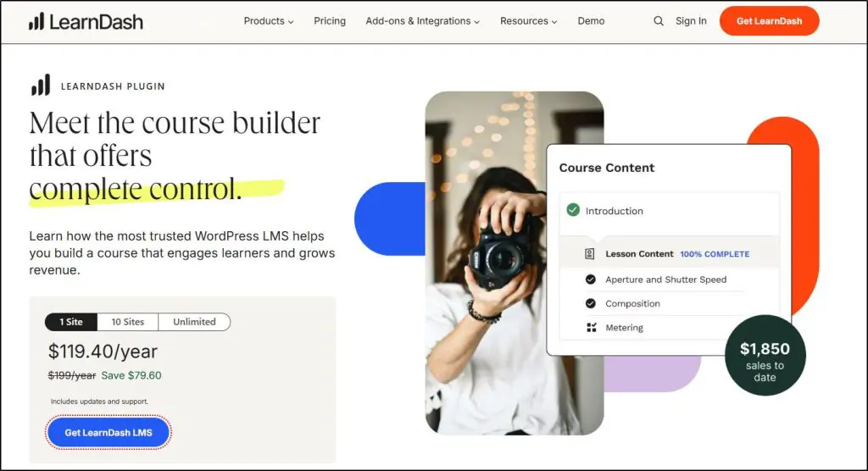Screen dimensions: 868x471
Task: Click the Metering topic text
Action: (x=625, y=328)
